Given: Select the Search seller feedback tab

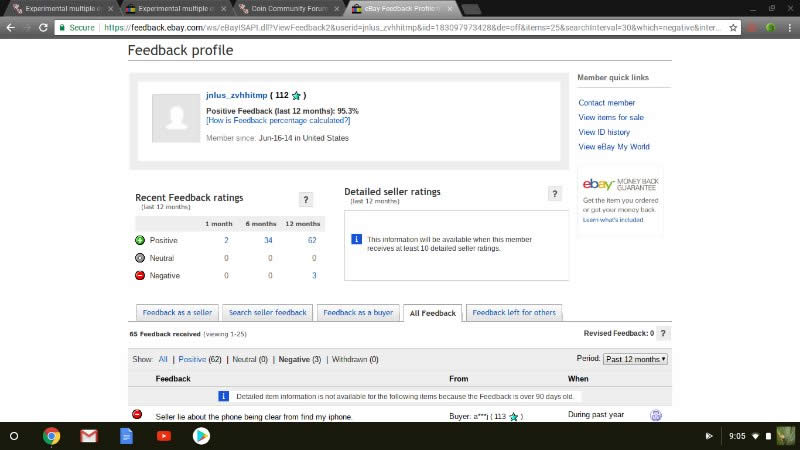Looking at the screenshot, I should click(x=267, y=313).
